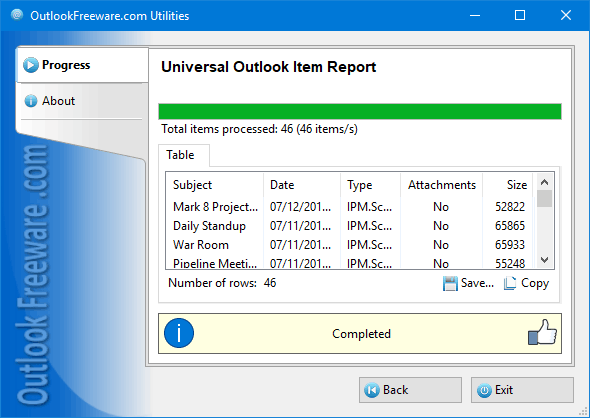Sort the table by the Date column header
Viewport: 590px width, 418px height.
[x=302, y=185]
